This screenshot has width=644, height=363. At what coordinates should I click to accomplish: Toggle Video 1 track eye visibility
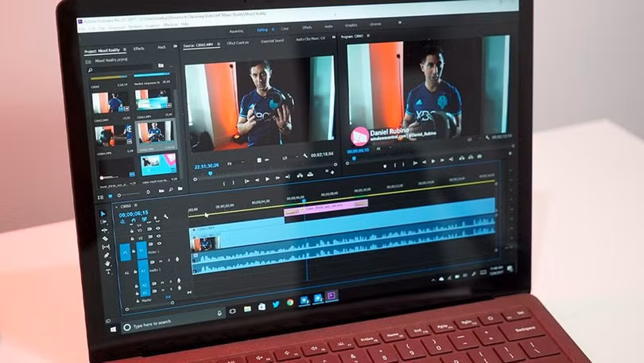(x=159, y=244)
